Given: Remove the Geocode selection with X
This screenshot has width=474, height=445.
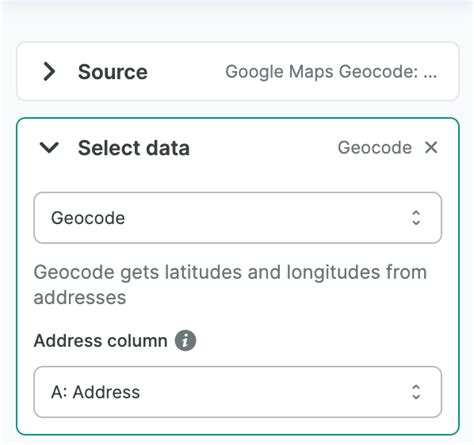Looking at the screenshot, I should pyautogui.click(x=431, y=147).
